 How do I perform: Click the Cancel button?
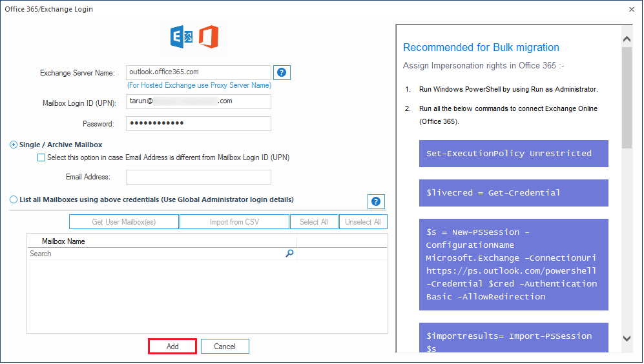tap(225, 347)
